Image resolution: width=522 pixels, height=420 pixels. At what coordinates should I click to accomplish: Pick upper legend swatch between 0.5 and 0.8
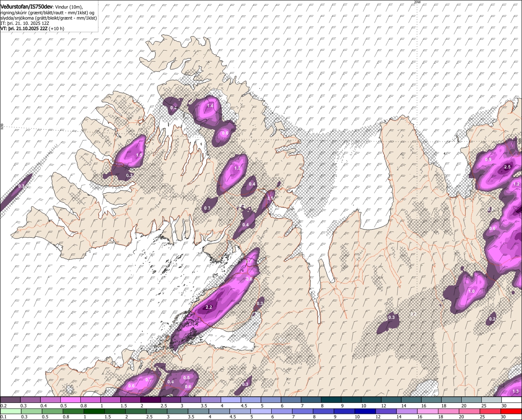point(70,400)
